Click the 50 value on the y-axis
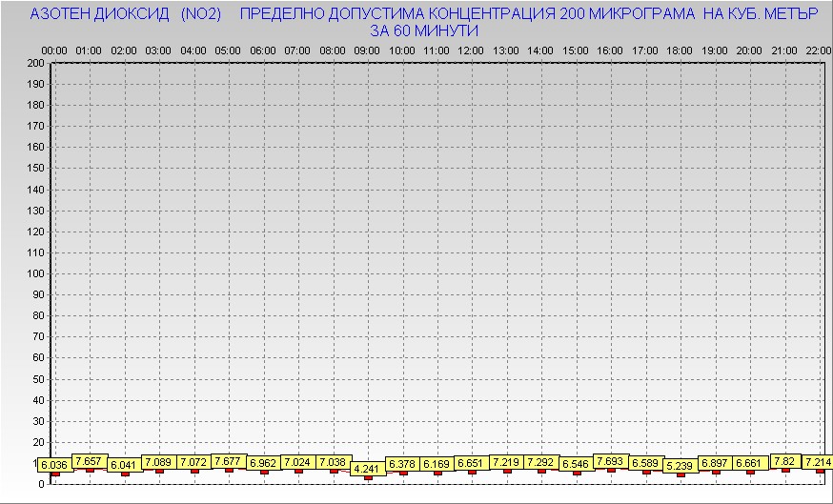Image resolution: width=833 pixels, height=504 pixels. (x=39, y=379)
